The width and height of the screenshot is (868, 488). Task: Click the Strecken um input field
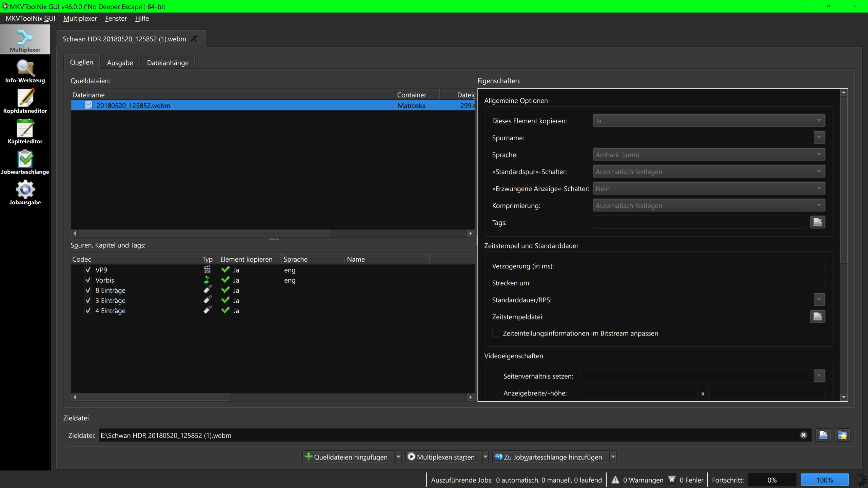click(x=691, y=283)
